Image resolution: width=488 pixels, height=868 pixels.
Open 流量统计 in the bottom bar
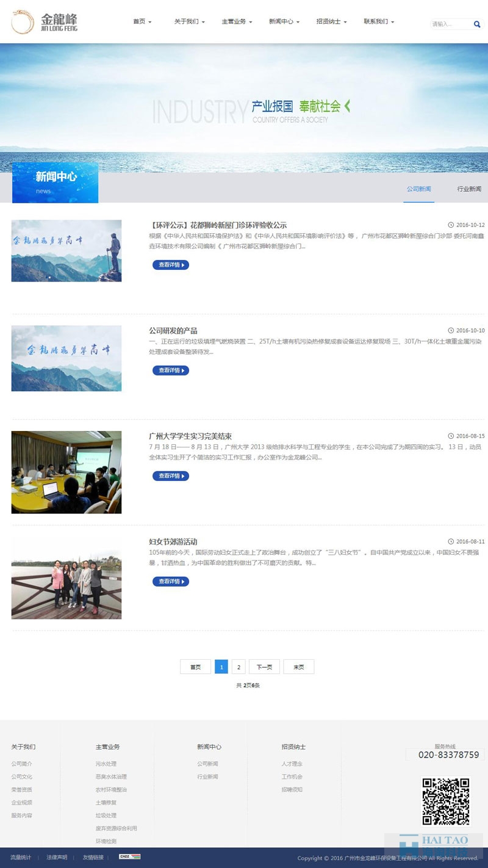tap(21, 858)
